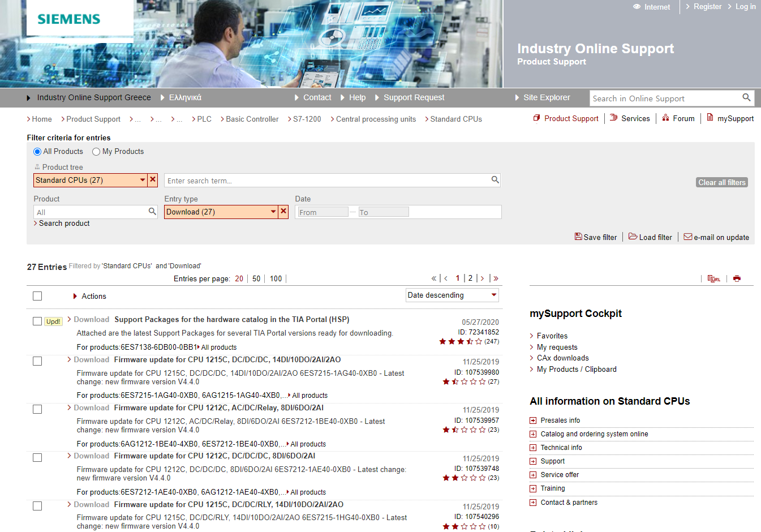This screenshot has width=761, height=532.
Task: Go to last page of results
Action: tap(496, 278)
